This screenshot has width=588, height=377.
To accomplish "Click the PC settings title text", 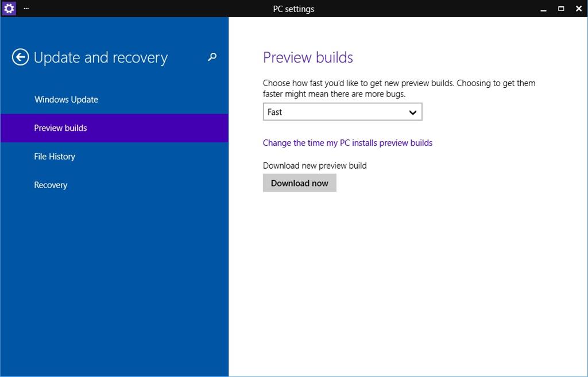I will click(293, 9).
